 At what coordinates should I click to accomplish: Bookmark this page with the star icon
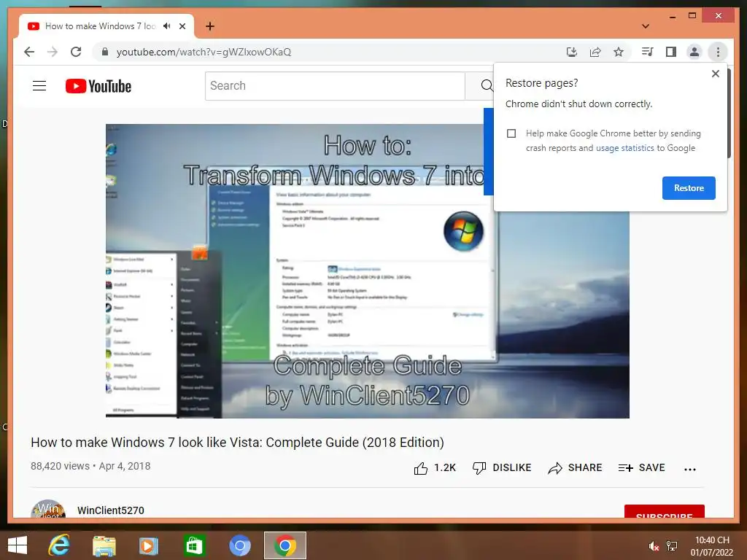click(619, 52)
